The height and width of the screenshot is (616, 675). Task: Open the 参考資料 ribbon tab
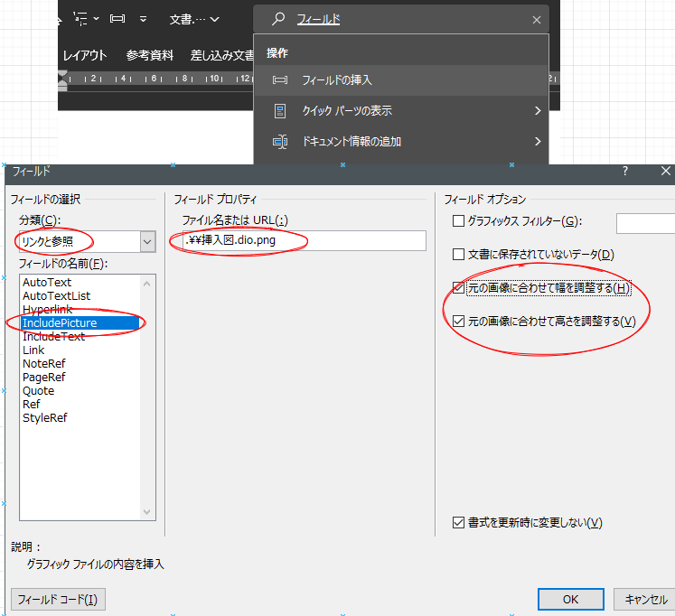tap(149, 55)
